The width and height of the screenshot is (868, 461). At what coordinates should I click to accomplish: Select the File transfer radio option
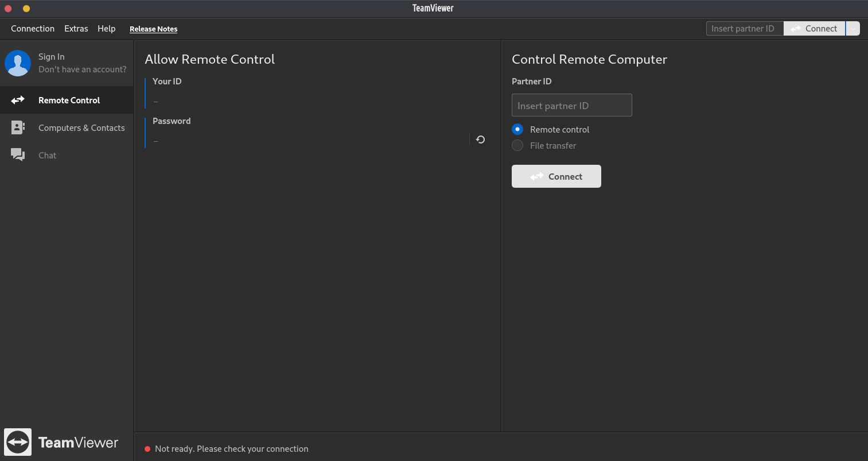517,146
